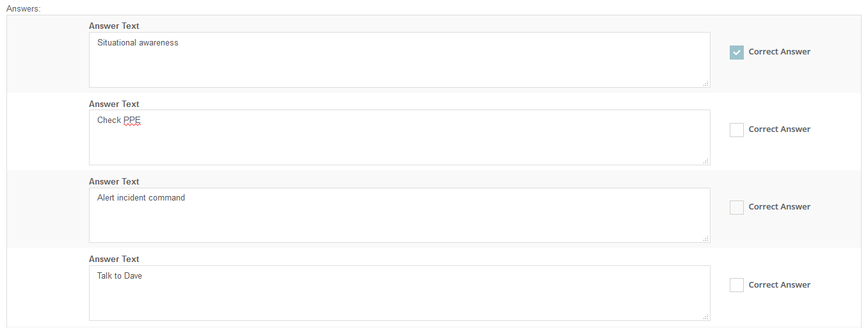Select the Talk to Dave answer textbox
Viewport: 868px width, 328px height.
coord(399,293)
